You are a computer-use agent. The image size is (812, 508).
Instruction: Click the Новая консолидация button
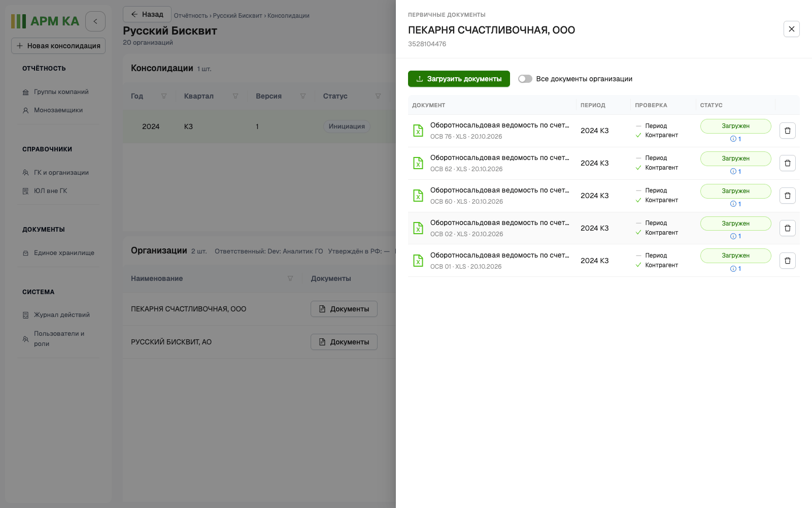click(58, 46)
